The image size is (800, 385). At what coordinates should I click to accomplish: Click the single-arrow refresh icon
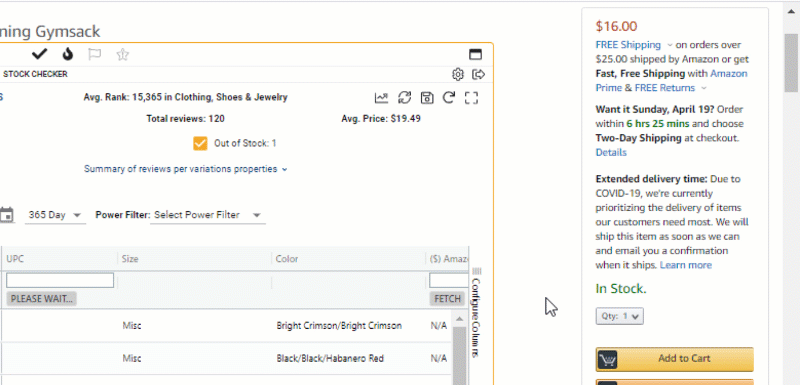click(449, 97)
